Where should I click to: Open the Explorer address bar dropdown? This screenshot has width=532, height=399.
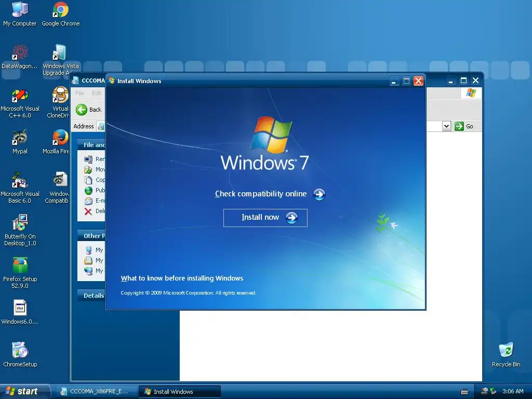446,126
